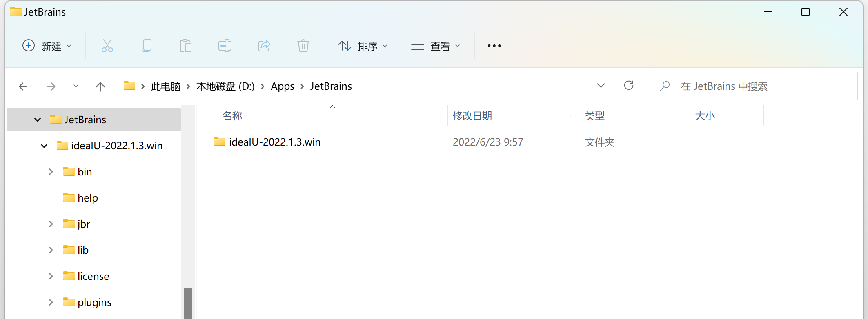The image size is (868, 319).
Task: Open the See more three-dots menu
Action: pyautogui.click(x=494, y=46)
